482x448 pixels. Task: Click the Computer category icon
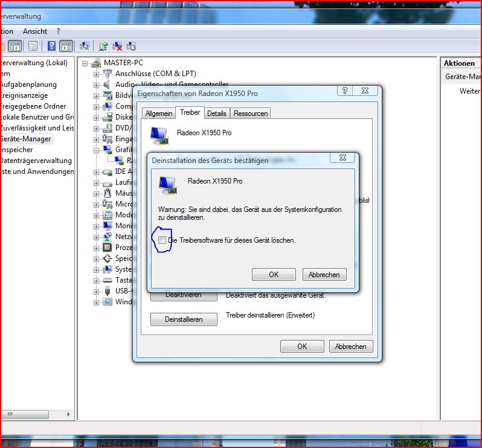pyautogui.click(x=108, y=106)
